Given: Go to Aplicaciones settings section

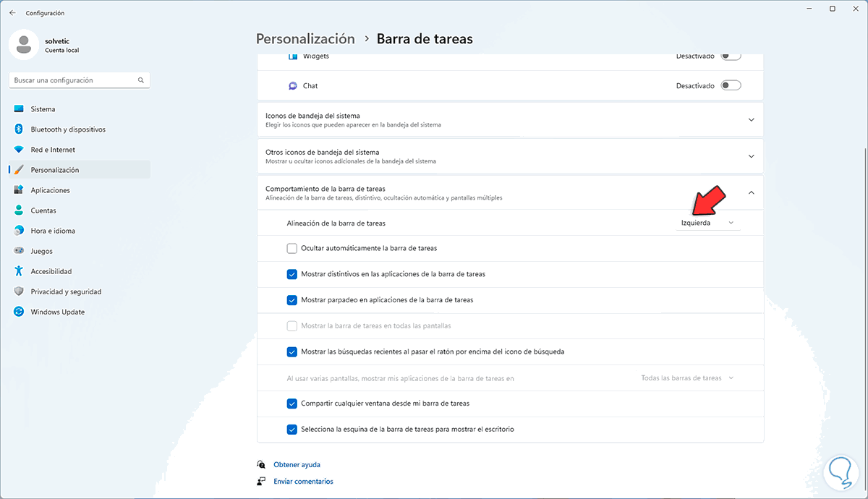Looking at the screenshot, I should 50,190.
